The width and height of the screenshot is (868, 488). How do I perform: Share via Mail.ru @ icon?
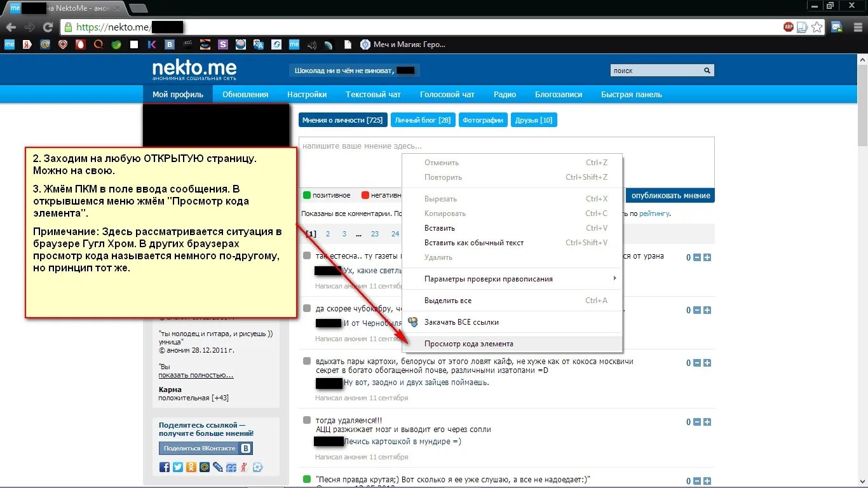205,467
